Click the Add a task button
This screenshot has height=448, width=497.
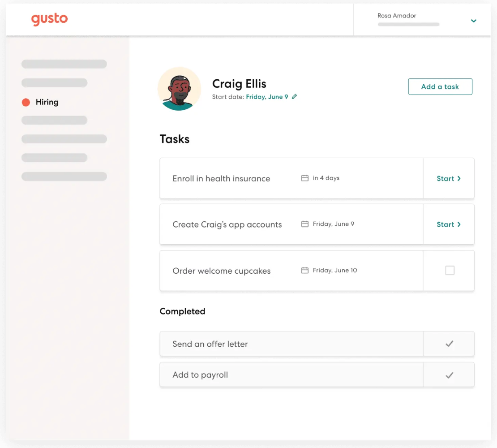pos(440,86)
